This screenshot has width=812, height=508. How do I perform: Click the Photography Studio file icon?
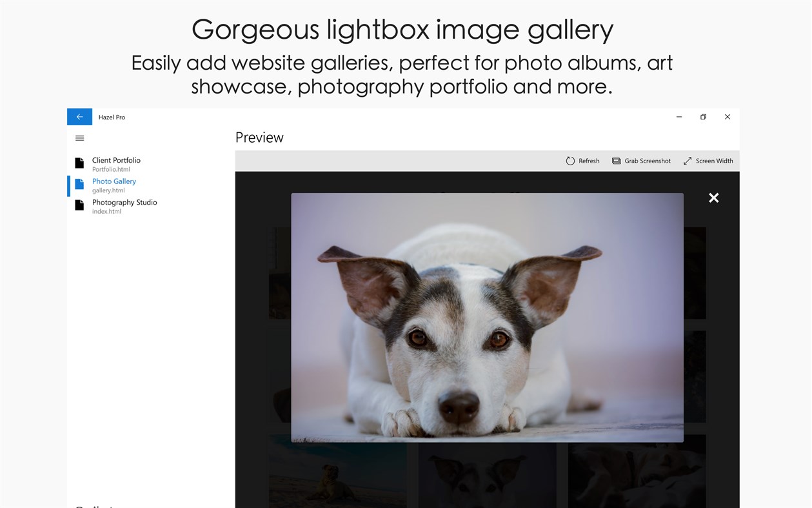tap(79, 205)
